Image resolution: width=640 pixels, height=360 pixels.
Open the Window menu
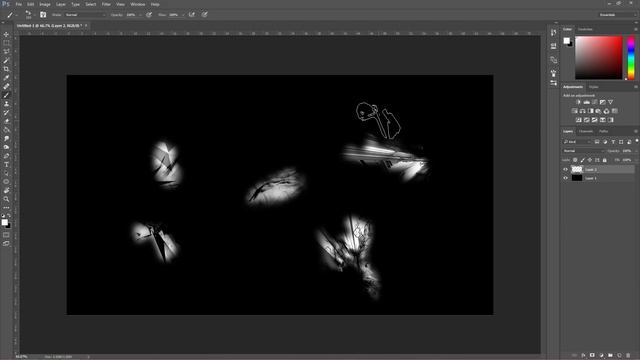[x=138, y=4]
